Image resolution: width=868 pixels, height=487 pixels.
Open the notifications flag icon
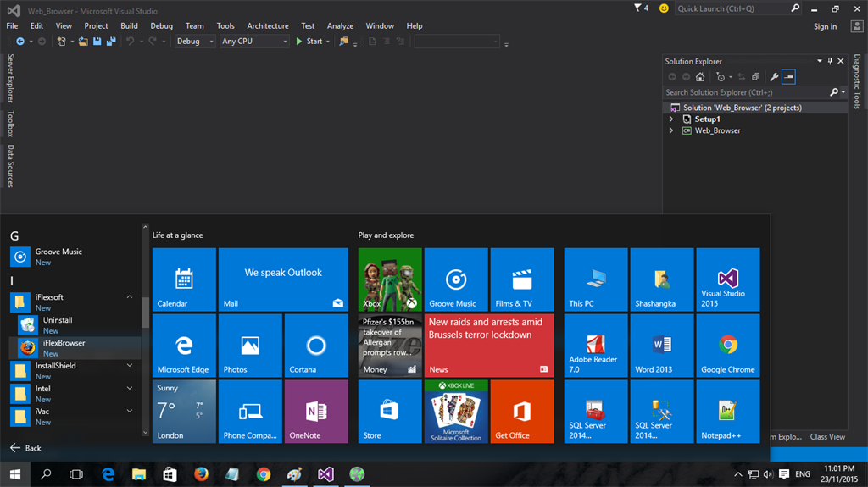638,8
